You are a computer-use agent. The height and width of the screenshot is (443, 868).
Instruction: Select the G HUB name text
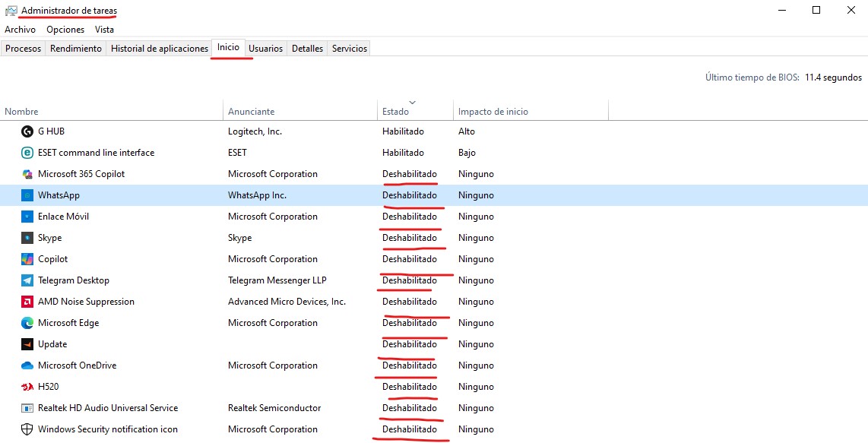point(52,131)
